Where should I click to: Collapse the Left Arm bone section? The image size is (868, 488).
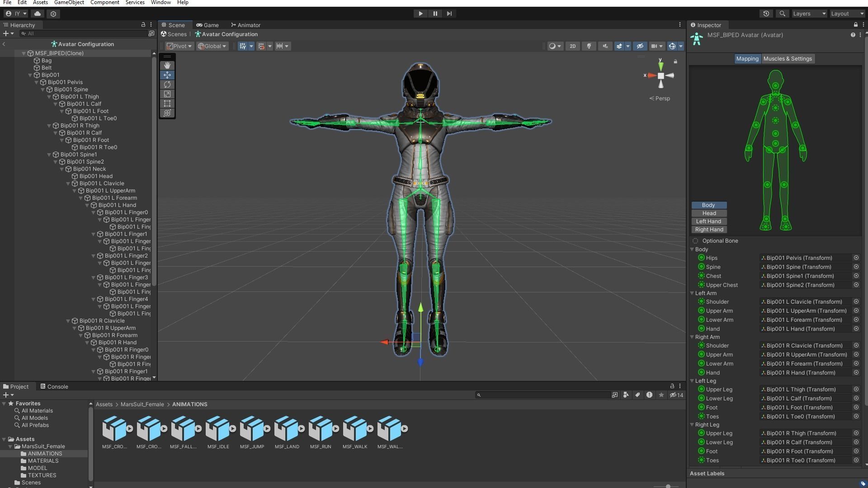(x=692, y=293)
